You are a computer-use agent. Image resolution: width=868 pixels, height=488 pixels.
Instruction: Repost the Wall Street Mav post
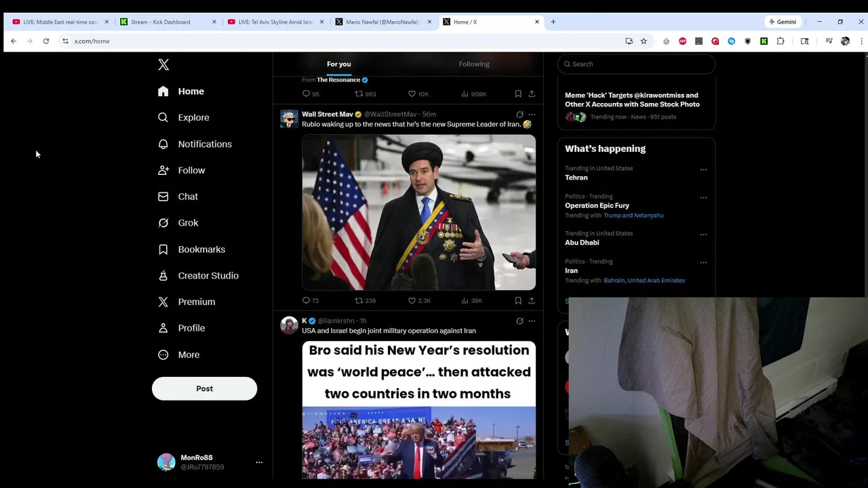pyautogui.click(x=366, y=300)
